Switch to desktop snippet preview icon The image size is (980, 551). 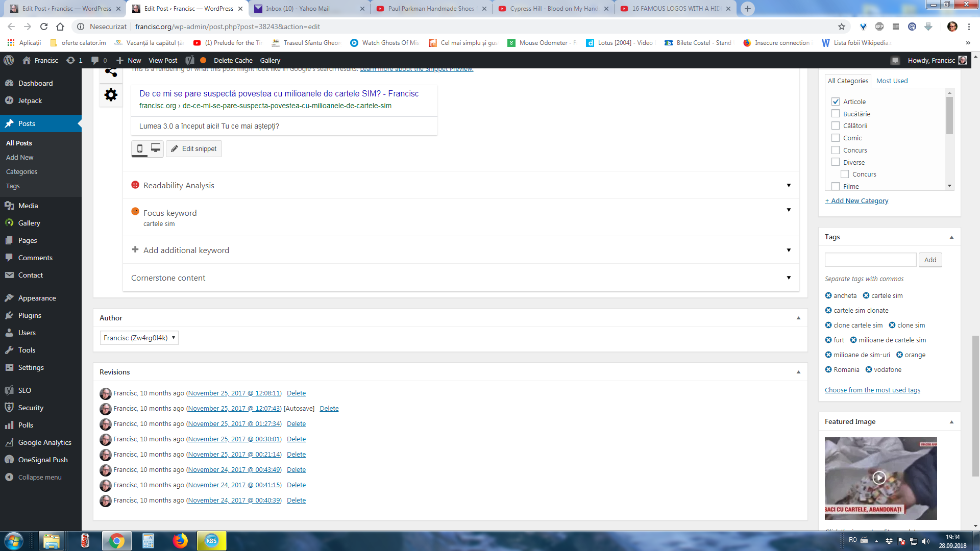tap(156, 148)
